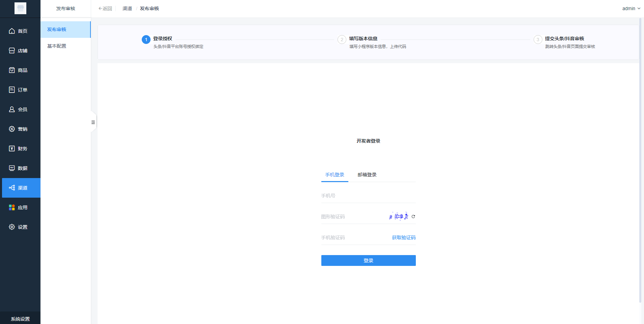Click the home (首页) house icon
Screen dimensions: 644x324
12,31
